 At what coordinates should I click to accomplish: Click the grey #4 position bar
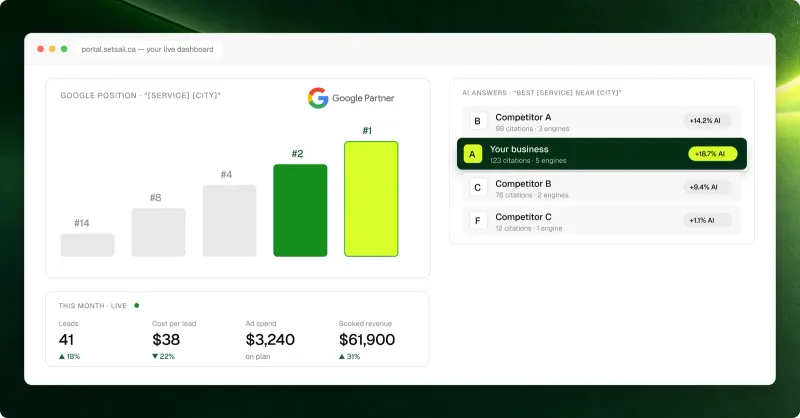(229, 221)
